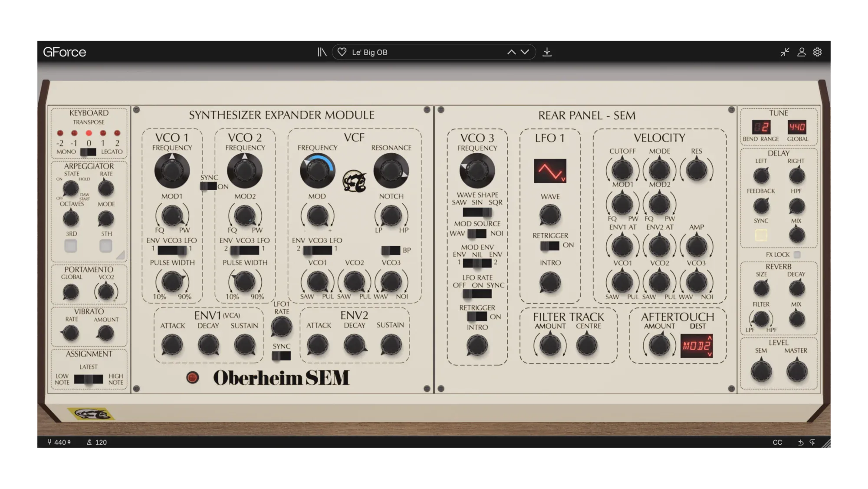Toggle the MONO/LEGATO switch
868x489 pixels.
tap(88, 152)
